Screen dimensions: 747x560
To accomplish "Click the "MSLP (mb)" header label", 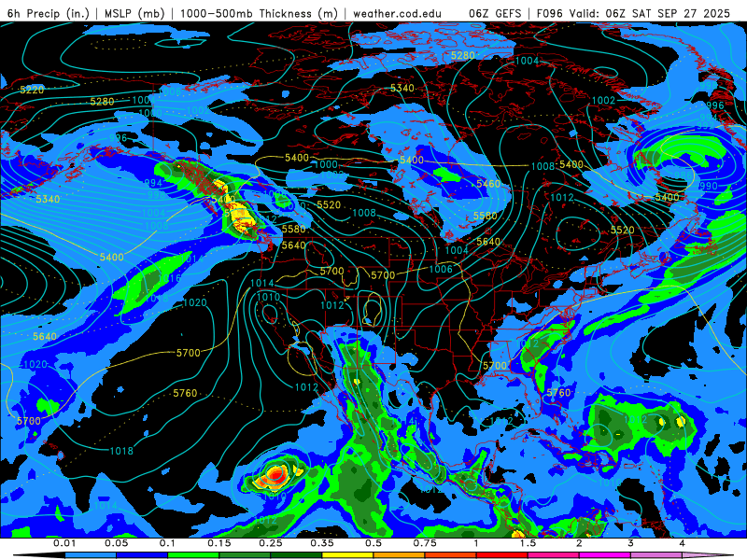I will 134,13.
